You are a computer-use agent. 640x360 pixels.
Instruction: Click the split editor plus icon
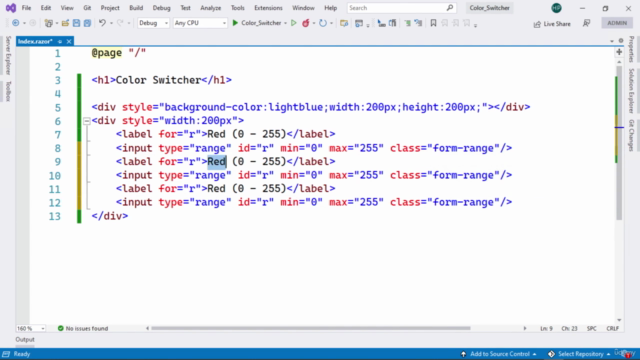coord(619,52)
